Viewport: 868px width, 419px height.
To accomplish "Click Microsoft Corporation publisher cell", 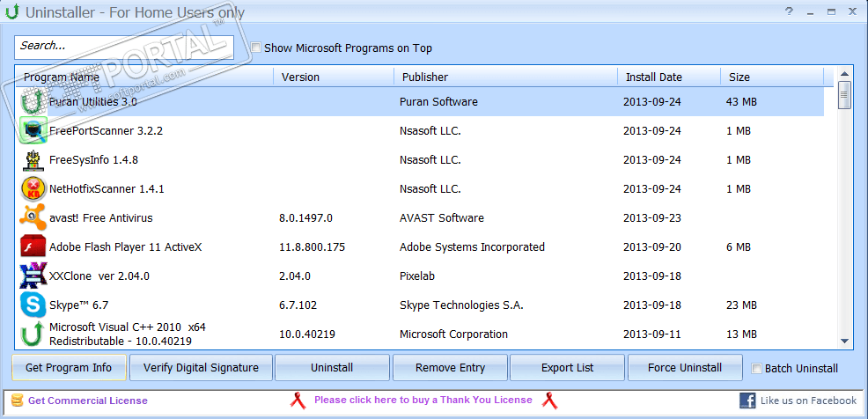I will pyautogui.click(x=454, y=334).
